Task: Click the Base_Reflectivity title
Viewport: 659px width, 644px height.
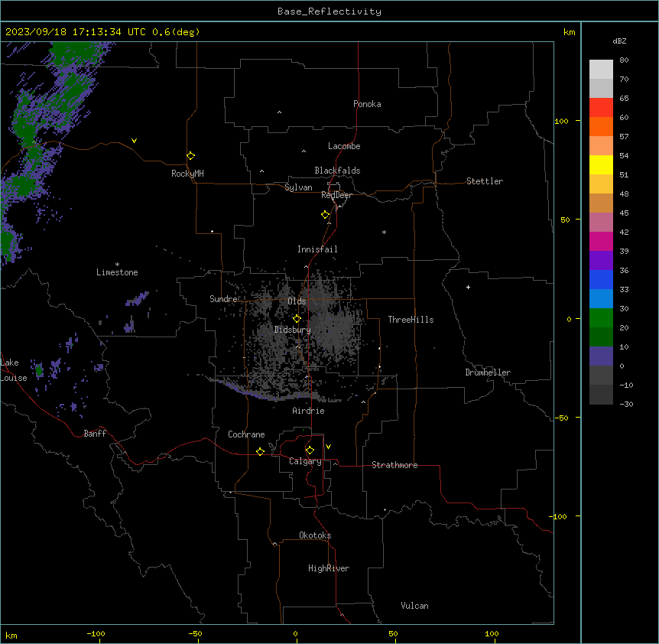Action: pos(329,11)
